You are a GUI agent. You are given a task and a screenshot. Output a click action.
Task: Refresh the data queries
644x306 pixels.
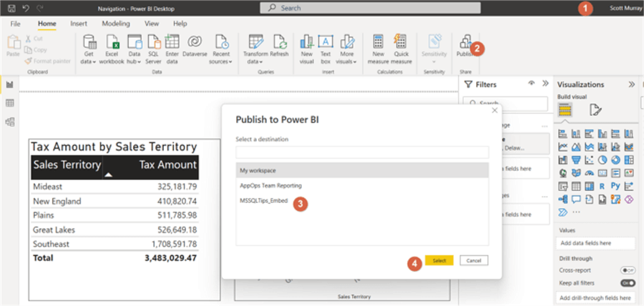pos(279,46)
